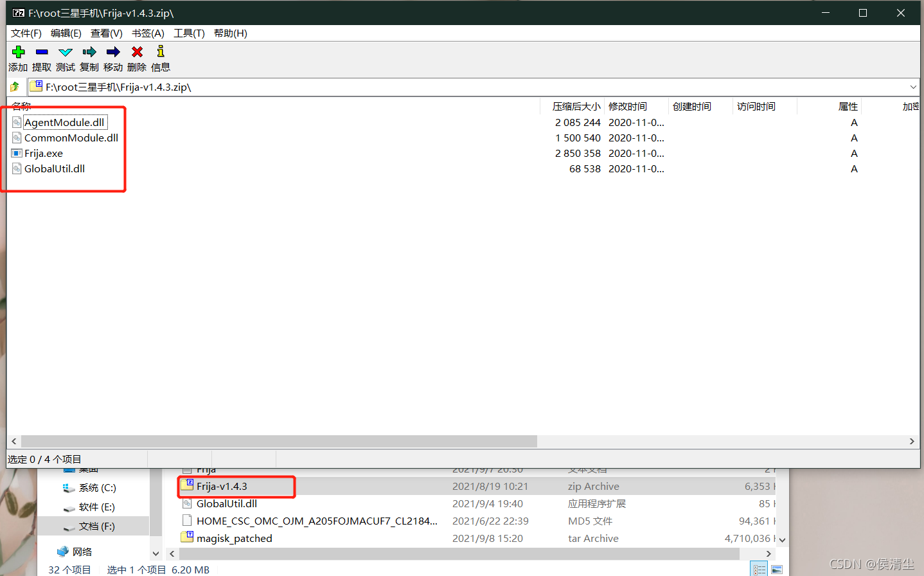This screenshot has width=924, height=576.
Task: Select 文档 (F:) in the Explorer navigation tree
Action: (97, 526)
